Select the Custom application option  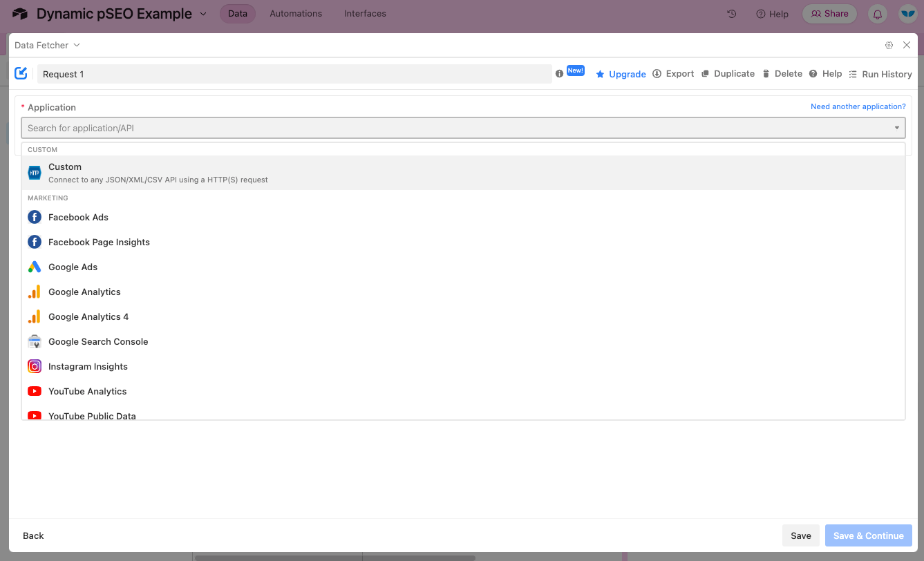463,173
